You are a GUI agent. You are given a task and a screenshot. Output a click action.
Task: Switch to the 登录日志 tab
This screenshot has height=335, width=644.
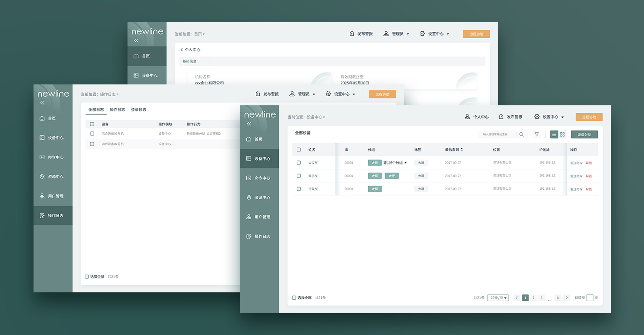point(138,110)
